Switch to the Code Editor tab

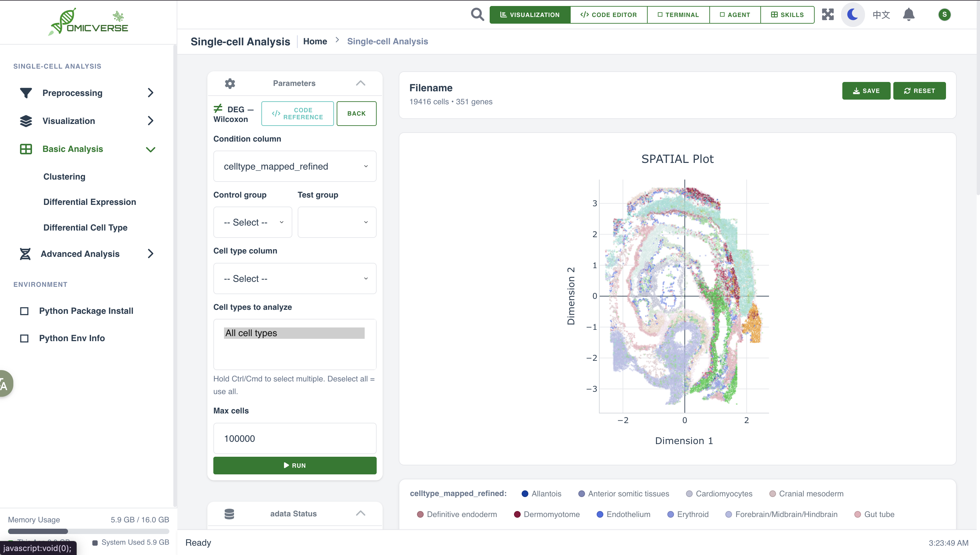609,14
